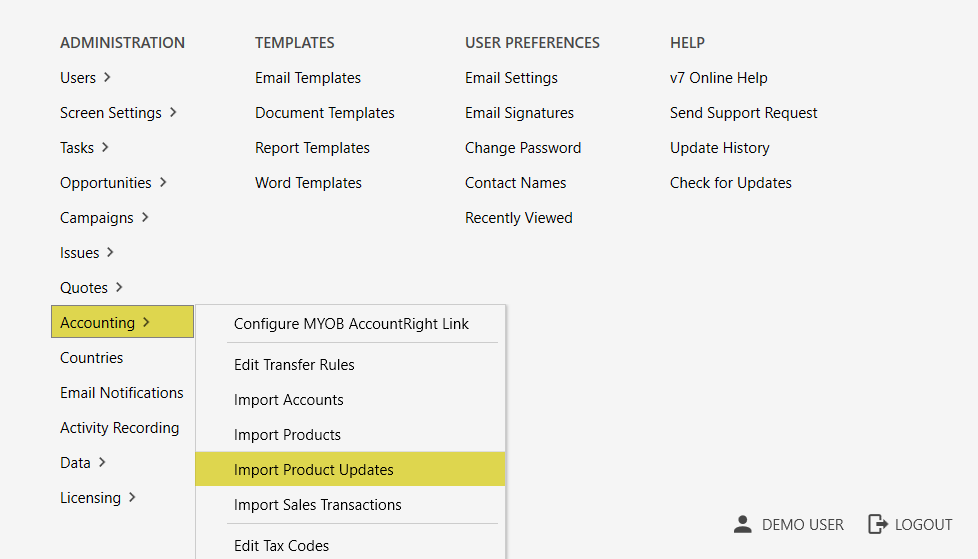Open the Data submenu chevron
Image resolution: width=978 pixels, height=559 pixels.
[102, 462]
